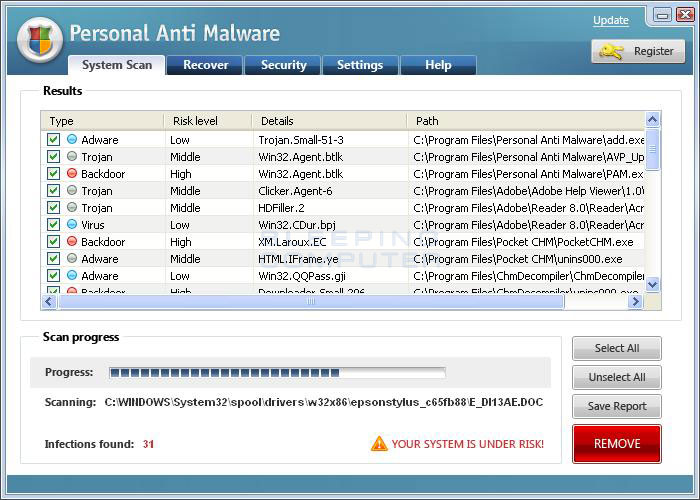Click the Update link
This screenshot has width=700, height=500.
point(610,21)
